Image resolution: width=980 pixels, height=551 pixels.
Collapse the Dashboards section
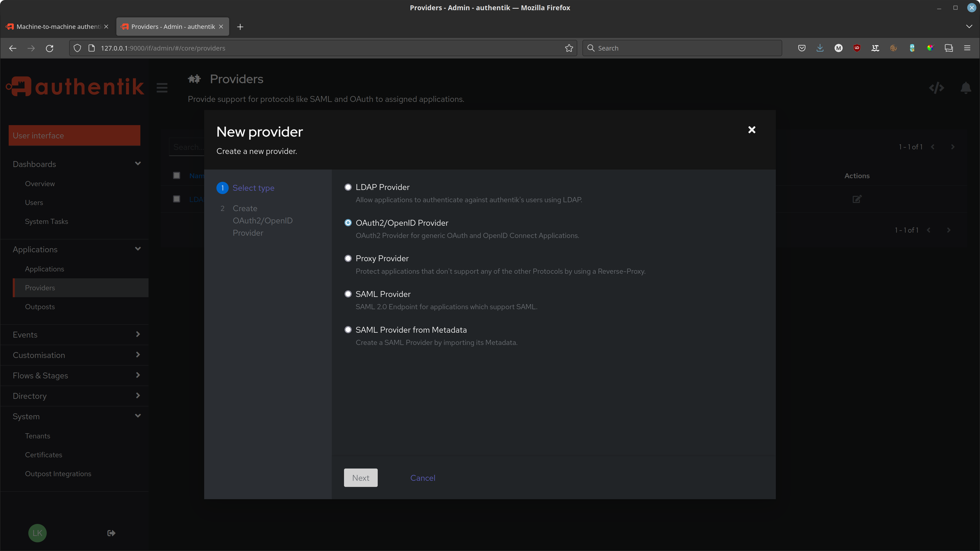click(x=138, y=164)
